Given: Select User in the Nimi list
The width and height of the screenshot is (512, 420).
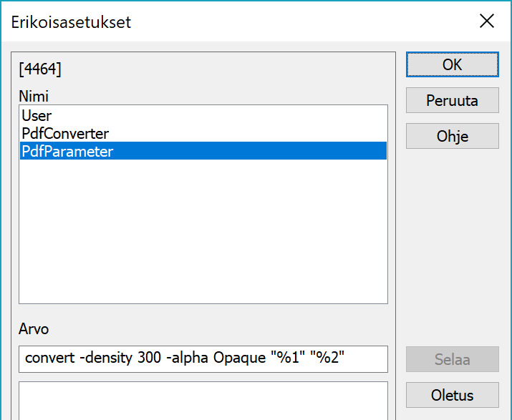Looking at the screenshot, I should [37, 115].
